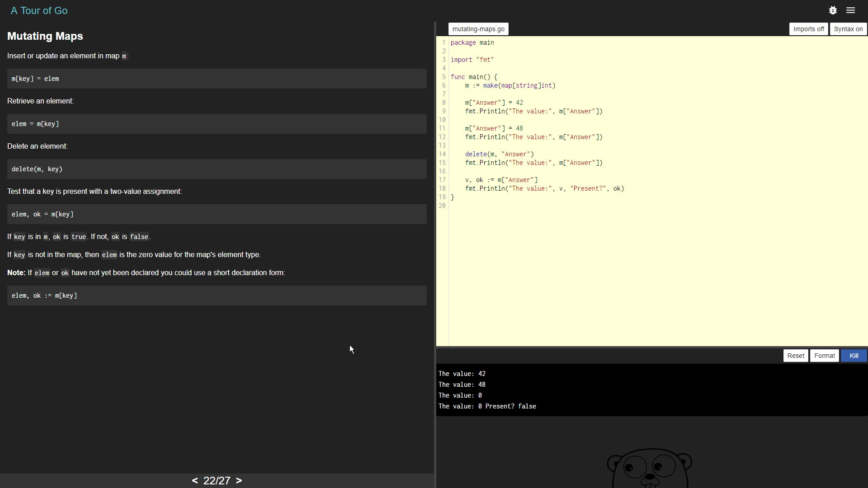Click The value: 42 output line
The image size is (868, 488).
tap(462, 373)
